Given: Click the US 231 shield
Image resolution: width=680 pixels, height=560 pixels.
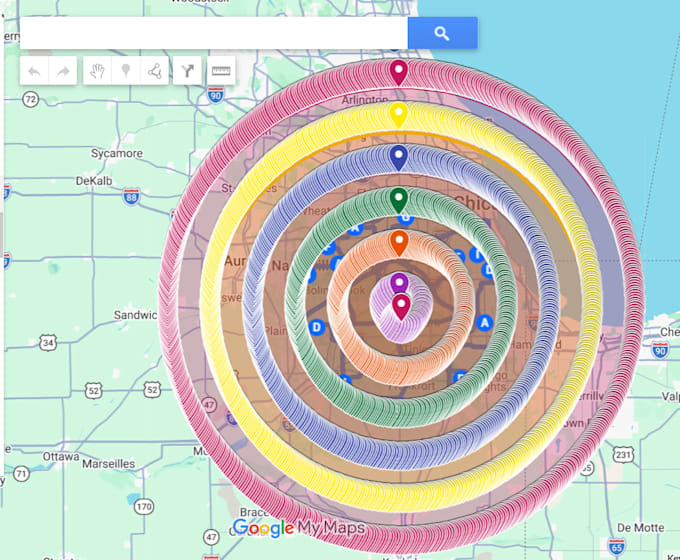Looking at the screenshot, I should pyautogui.click(x=623, y=455).
